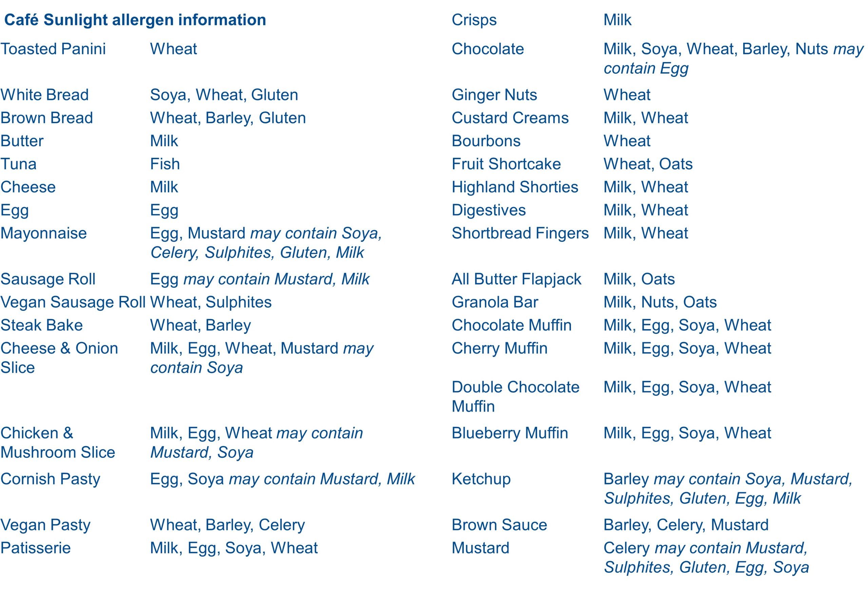The height and width of the screenshot is (603, 868).
Task: Select the Fruit Shortcake item name
Action: click(x=506, y=164)
